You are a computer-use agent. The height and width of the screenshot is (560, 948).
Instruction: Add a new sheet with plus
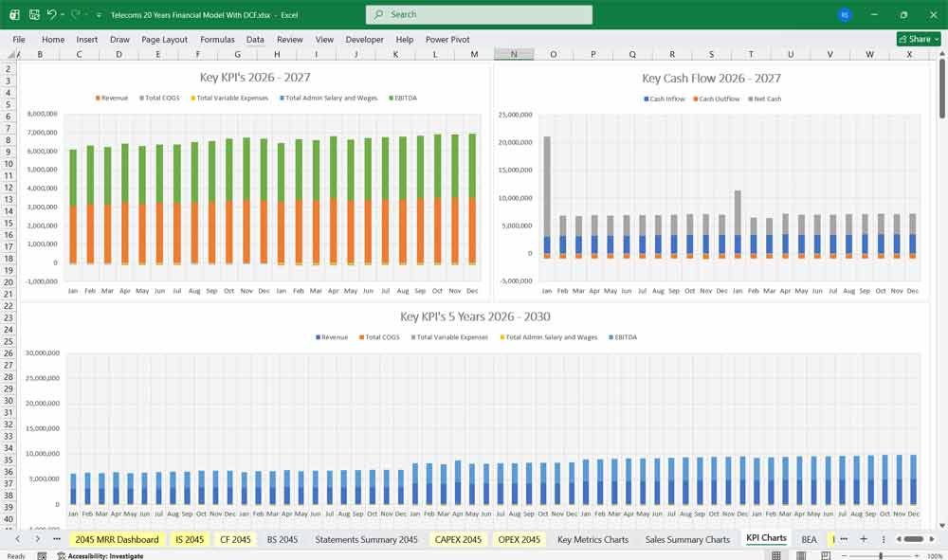[864, 539]
